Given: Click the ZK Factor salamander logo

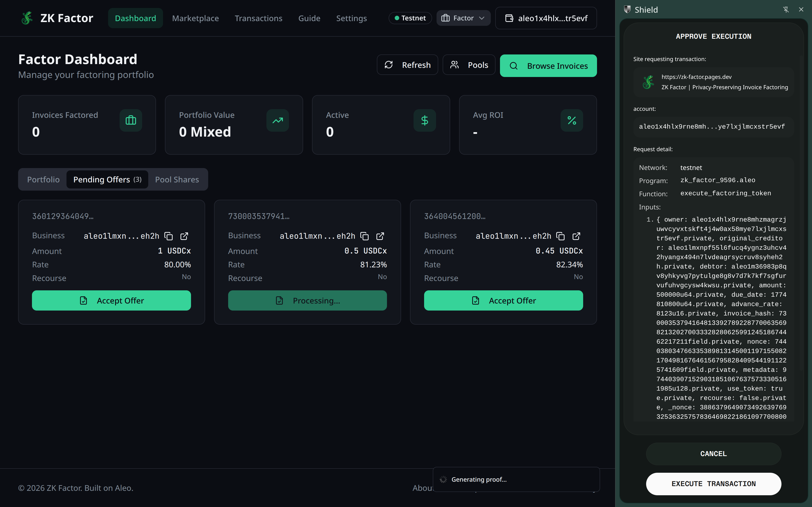Looking at the screenshot, I should pos(27,18).
